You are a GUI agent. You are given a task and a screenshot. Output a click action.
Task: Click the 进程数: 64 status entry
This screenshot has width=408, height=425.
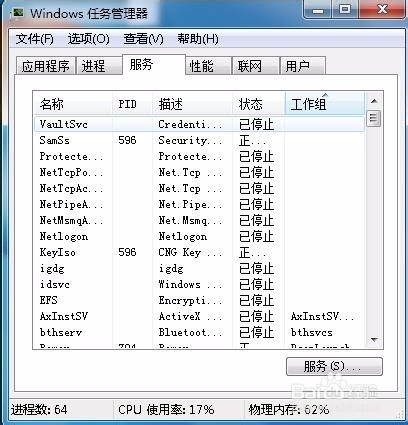coord(39,409)
